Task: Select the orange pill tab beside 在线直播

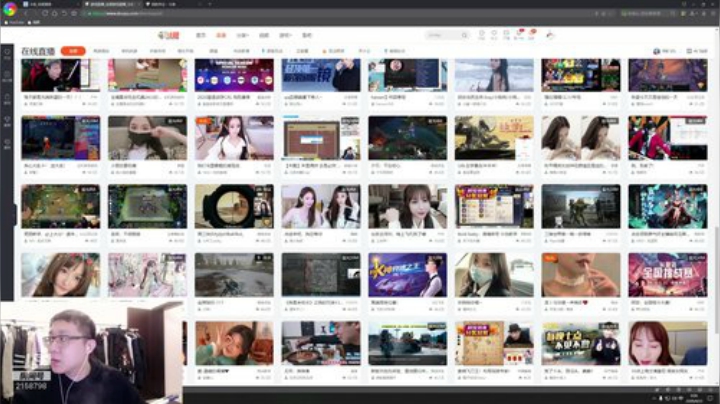Action: (73, 51)
